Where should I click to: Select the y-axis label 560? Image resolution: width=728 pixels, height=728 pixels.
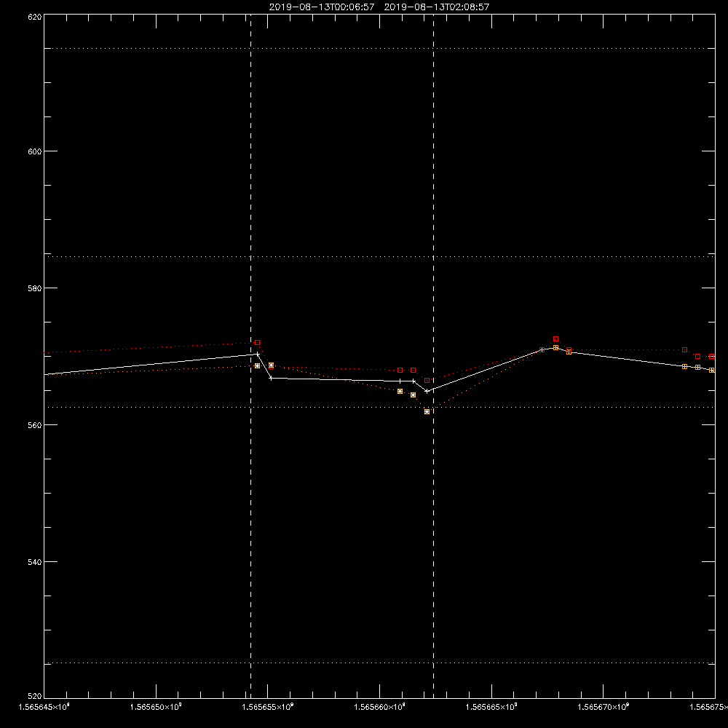(35, 425)
